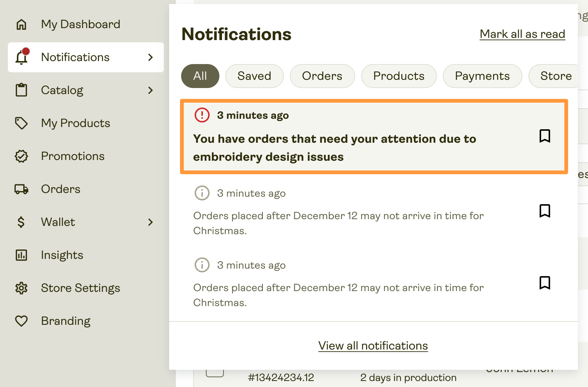Click the Notifications bell icon
Viewport: 588px width, 387px height.
(22, 57)
